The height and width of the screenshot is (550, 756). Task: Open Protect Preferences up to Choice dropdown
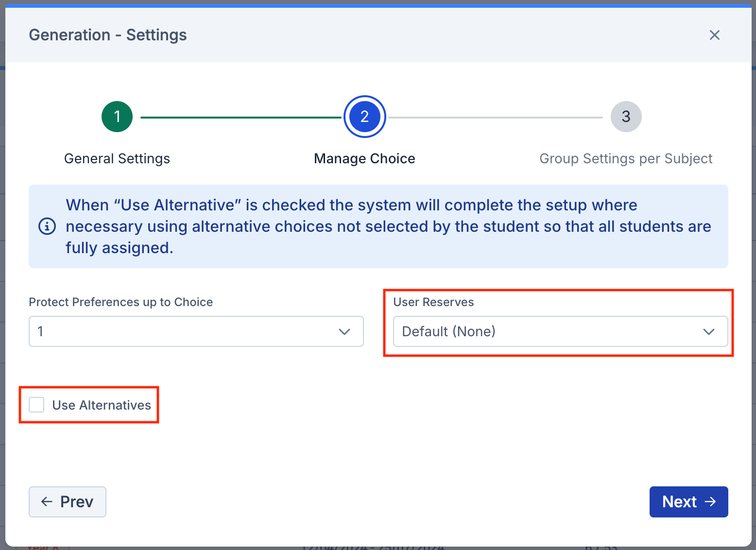[x=196, y=331]
